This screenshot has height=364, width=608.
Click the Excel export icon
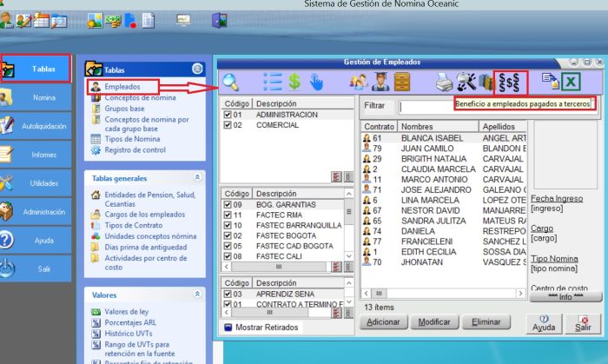click(x=571, y=83)
